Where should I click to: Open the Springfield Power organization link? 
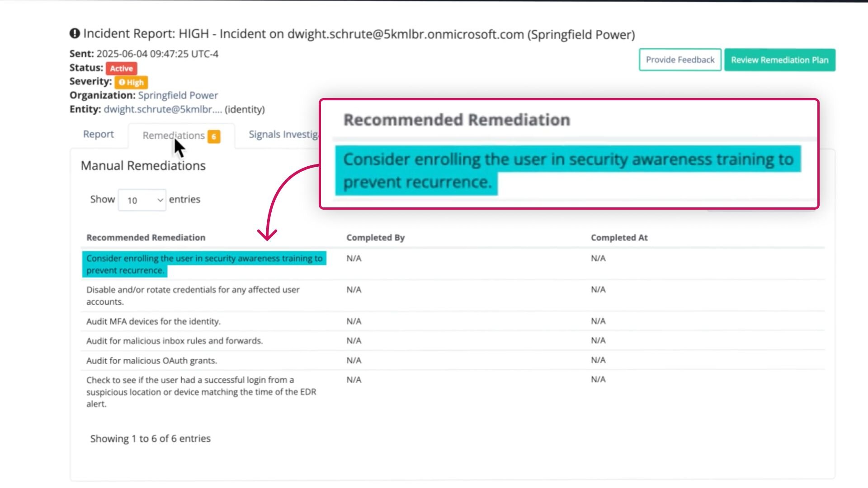178,95
